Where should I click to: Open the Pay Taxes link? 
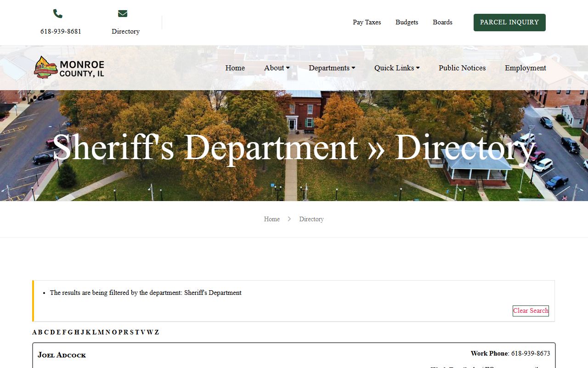(367, 22)
